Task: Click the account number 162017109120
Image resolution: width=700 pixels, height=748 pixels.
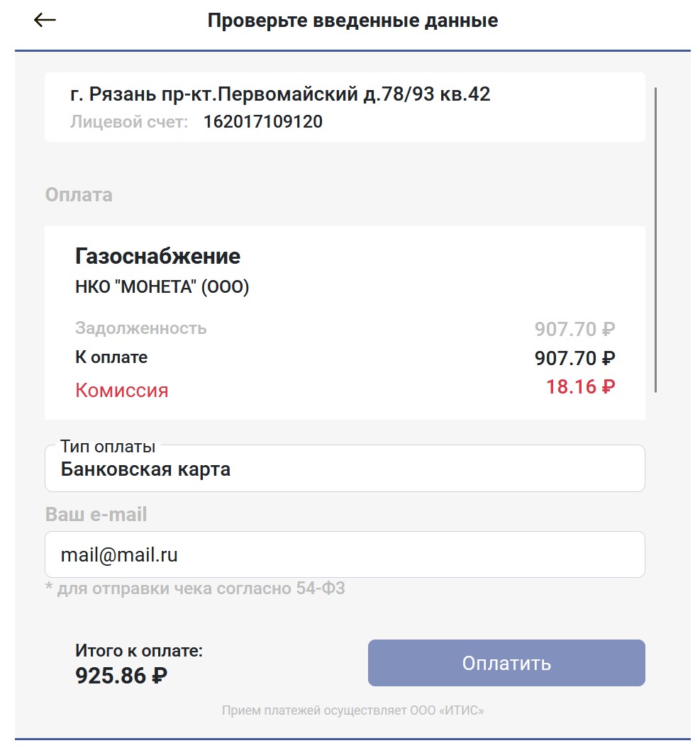Action: 262,122
